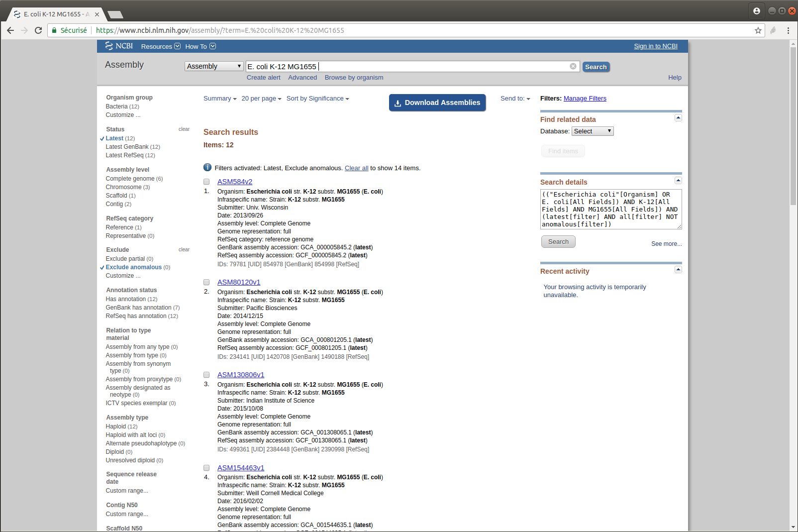This screenshot has width=798, height=532.
Task: Clear the Exclude filter section
Action: tap(184, 250)
